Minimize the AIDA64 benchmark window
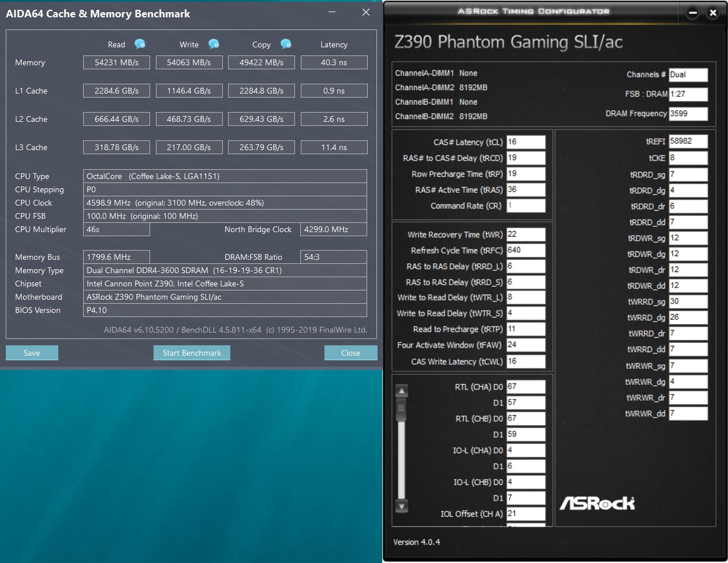Screen dimensions: 728x563 point(332,12)
